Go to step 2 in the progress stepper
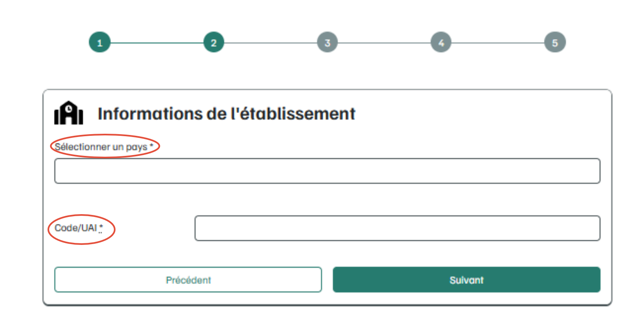 213,42
